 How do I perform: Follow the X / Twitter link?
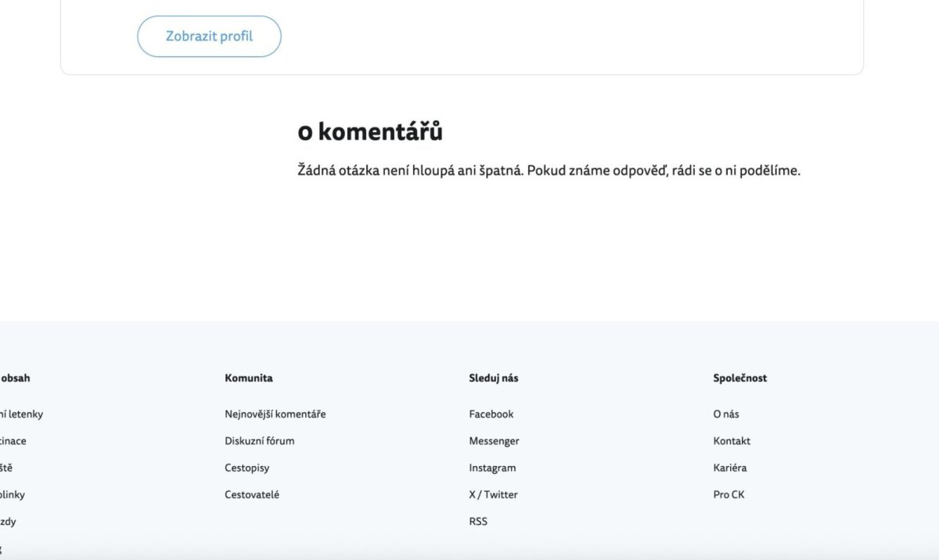[493, 494]
